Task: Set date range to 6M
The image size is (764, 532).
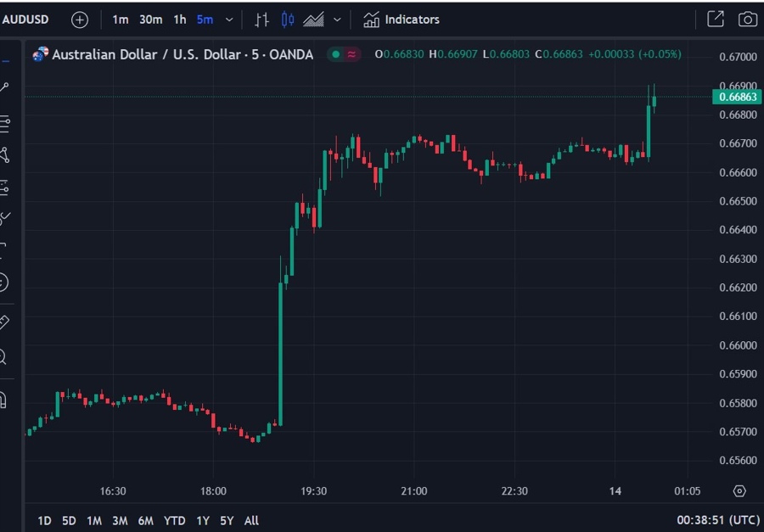Action: point(146,521)
